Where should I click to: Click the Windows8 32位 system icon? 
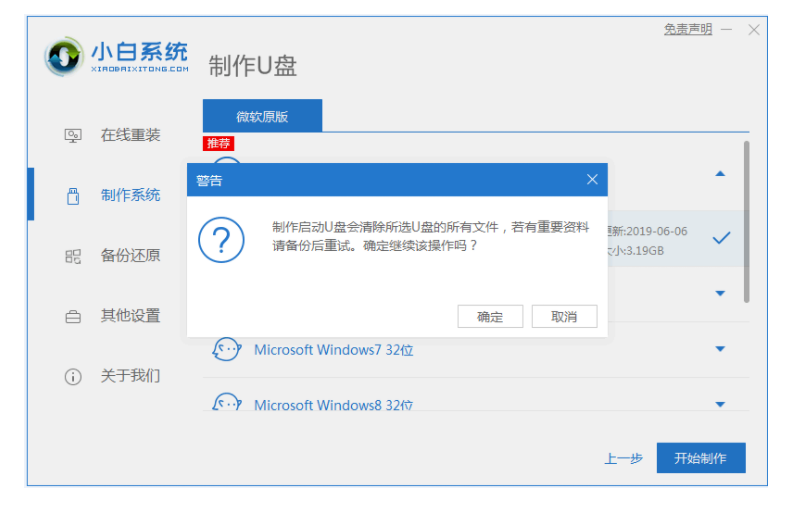point(227,402)
